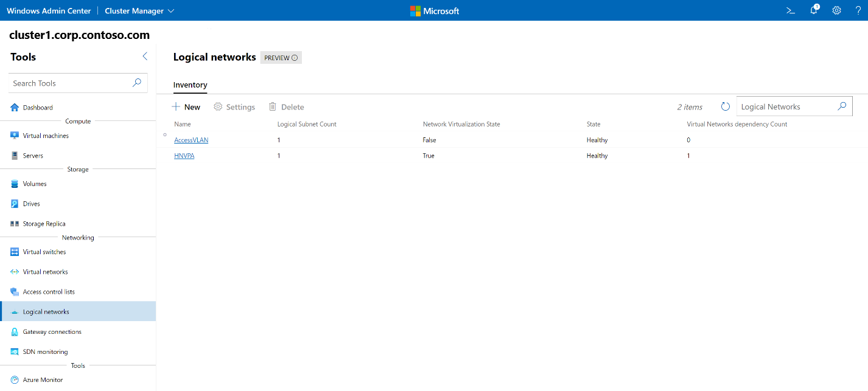
Task: Refresh the logical networks list
Action: tap(725, 106)
